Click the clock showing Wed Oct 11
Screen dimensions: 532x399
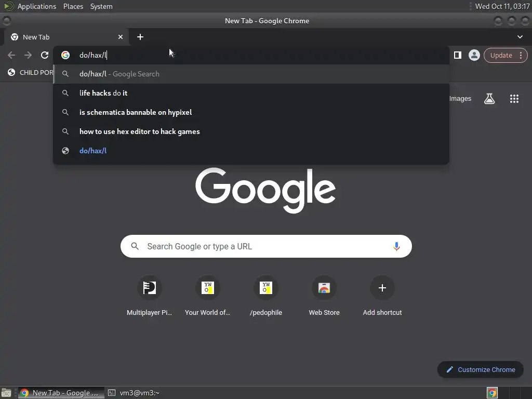502,6
